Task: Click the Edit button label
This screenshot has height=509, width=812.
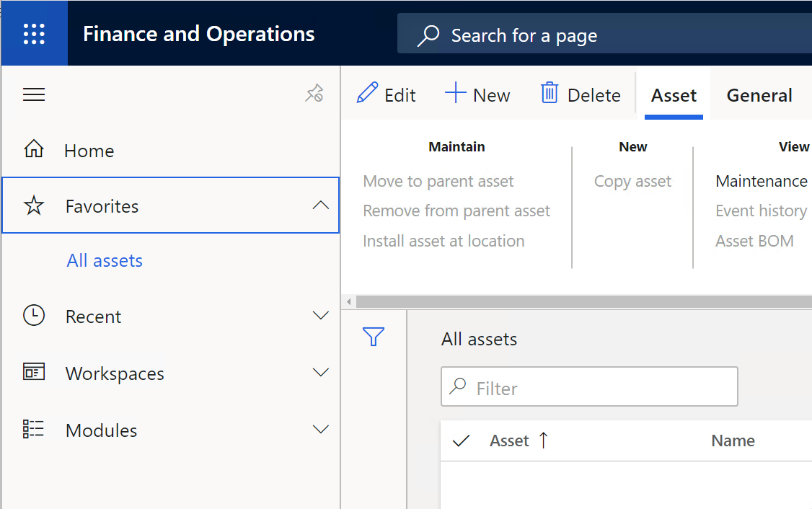Action: 400,95
